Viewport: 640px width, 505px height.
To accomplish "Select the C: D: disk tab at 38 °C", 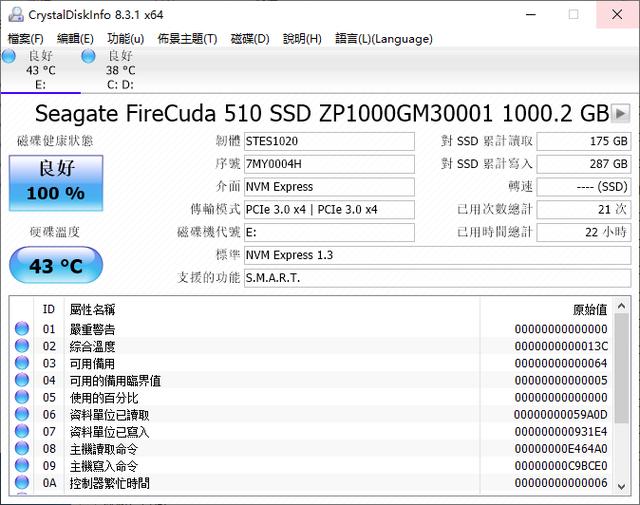I will (x=120, y=70).
